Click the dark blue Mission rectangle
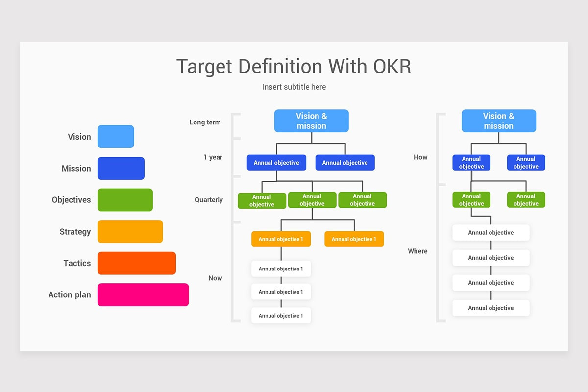 click(x=121, y=168)
